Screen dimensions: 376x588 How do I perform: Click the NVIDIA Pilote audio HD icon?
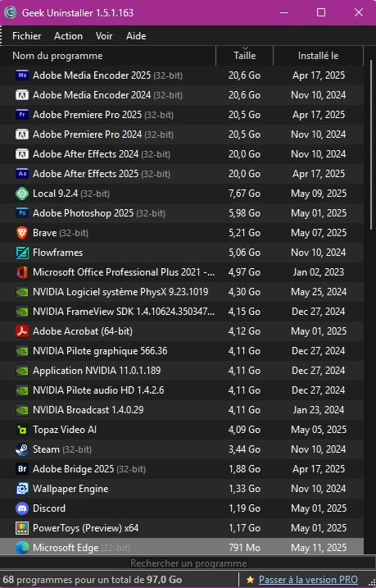[22, 390]
